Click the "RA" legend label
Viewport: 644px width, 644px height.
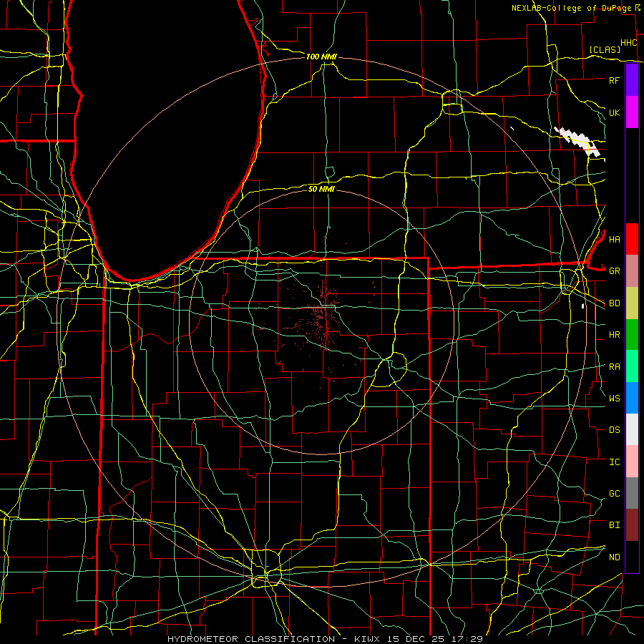[x=614, y=367]
